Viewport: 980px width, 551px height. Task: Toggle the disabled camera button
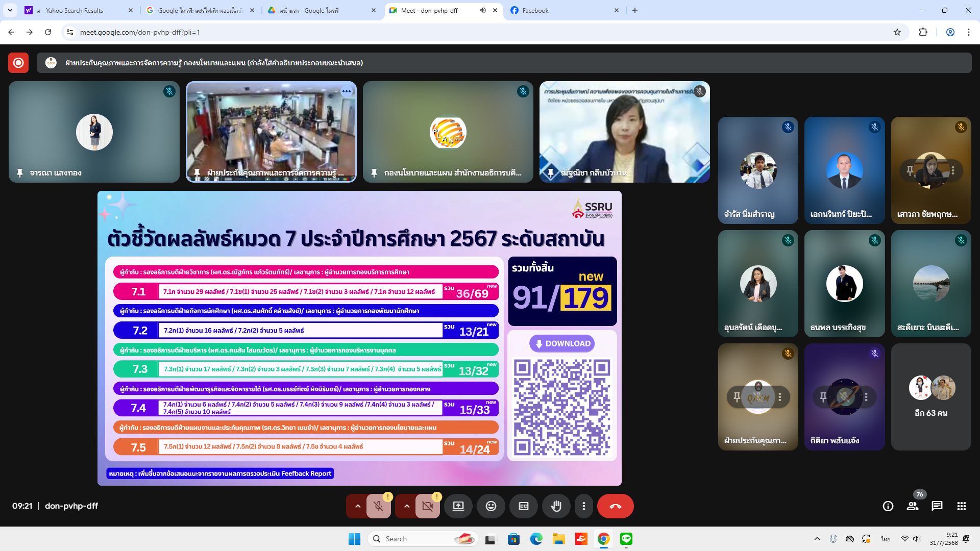(427, 506)
